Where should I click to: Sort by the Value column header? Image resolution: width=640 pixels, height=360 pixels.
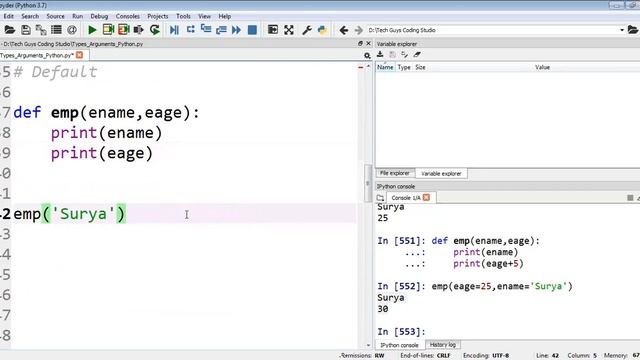click(x=542, y=67)
